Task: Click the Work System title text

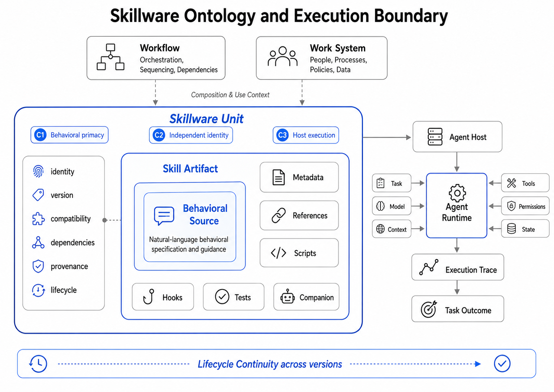Action: pyautogui.click(x=338, y=48)
